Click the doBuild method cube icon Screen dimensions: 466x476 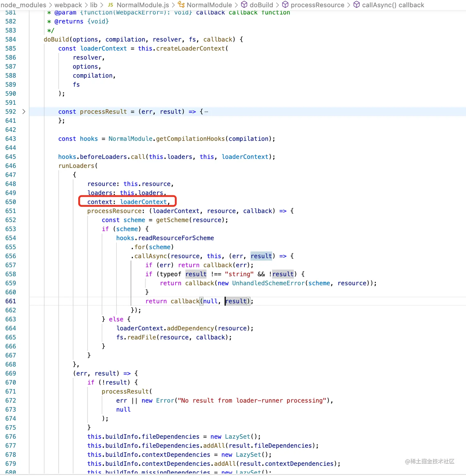244,5
